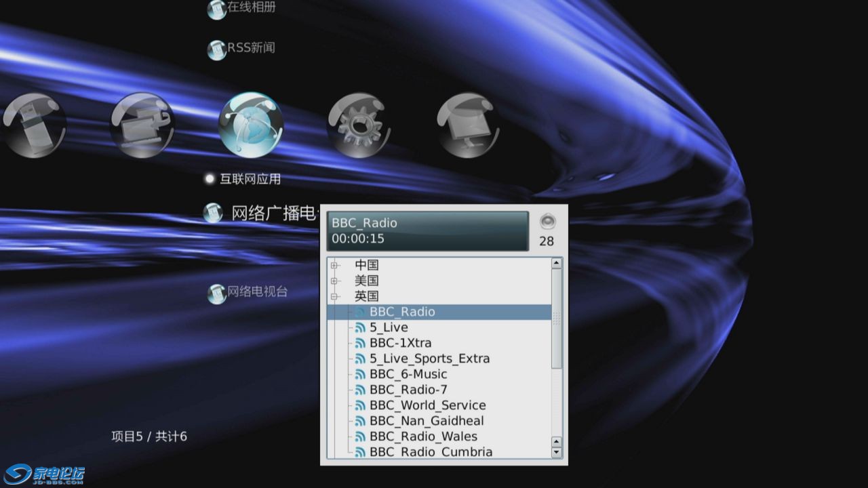Click the 网络电视台 icon
The width and height of the screenshot is (868, 488).
216,293
